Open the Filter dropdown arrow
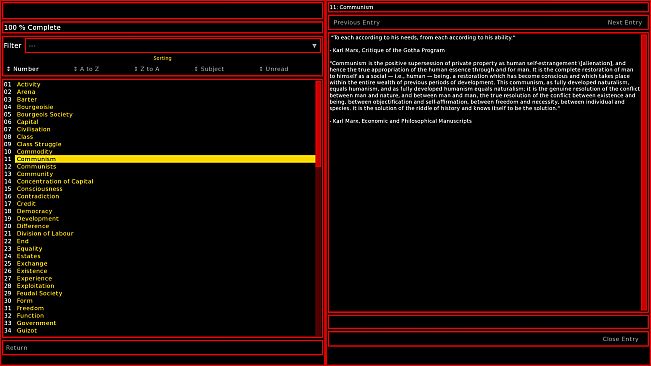 coord(314,46)
